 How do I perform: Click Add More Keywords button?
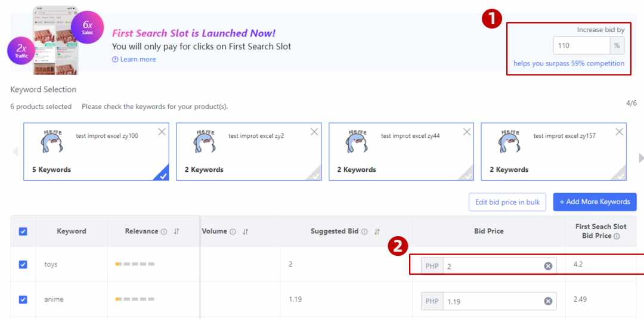pyautogui.click(x=595, y=202)
